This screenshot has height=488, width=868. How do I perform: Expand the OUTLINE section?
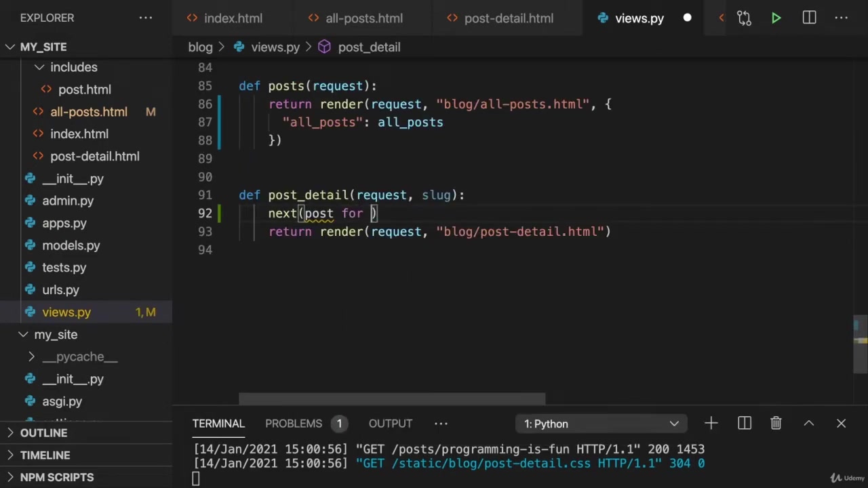pyautogui.click(x=43, y=433)
